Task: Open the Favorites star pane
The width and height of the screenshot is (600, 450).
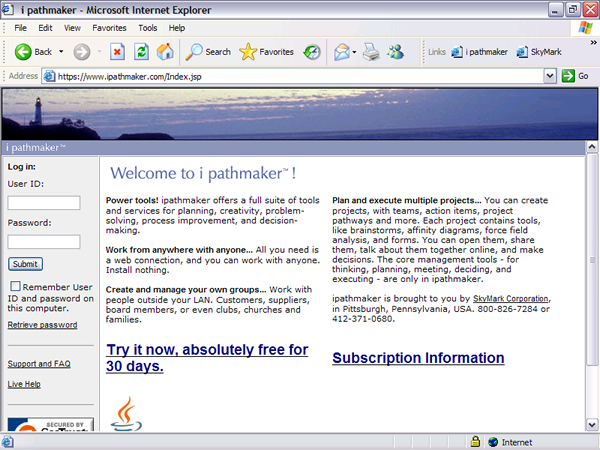Action: tap(266, 52)
